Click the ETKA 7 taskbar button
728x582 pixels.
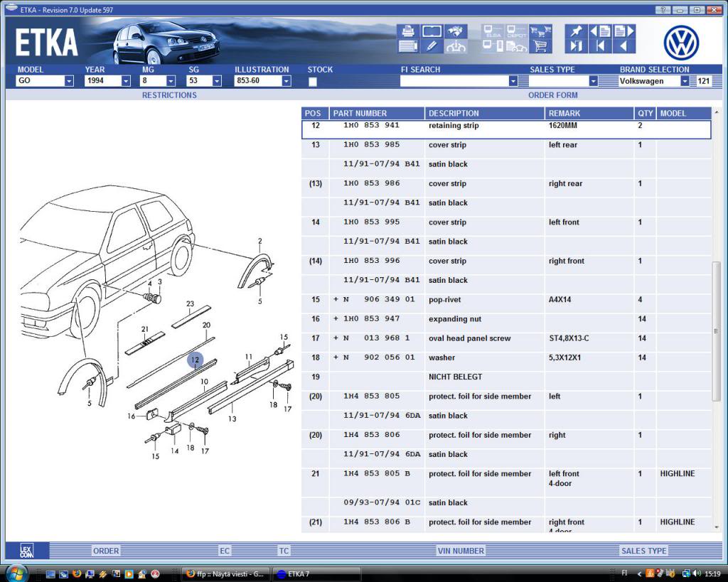coord(316,574)
